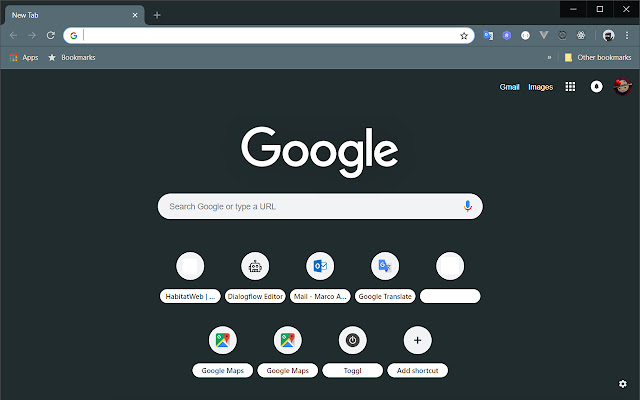640x400 pixels.
Task: Open the Google Translate shortcut tile
Action: (385, 278)
